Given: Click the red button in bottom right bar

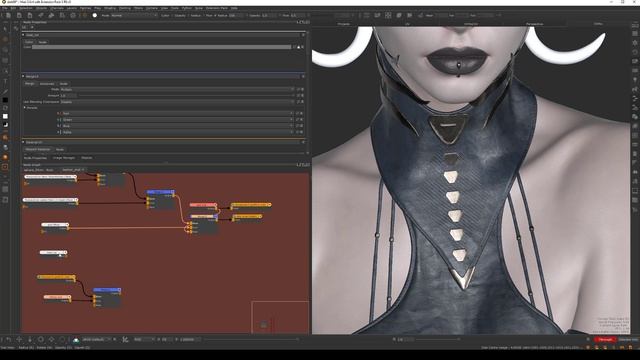Looking at the screenshot, I should (605, 340).
